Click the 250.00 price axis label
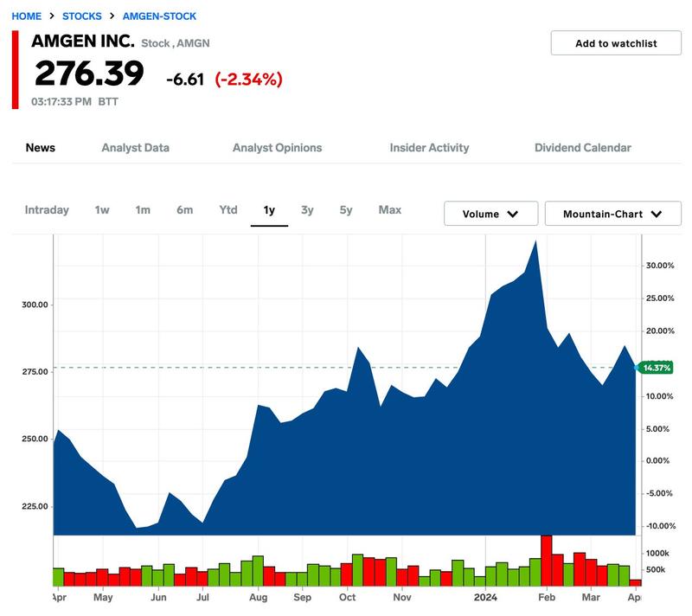Image resolution: width=692 pixels, height=616 pixels. [x=35, y=439]
